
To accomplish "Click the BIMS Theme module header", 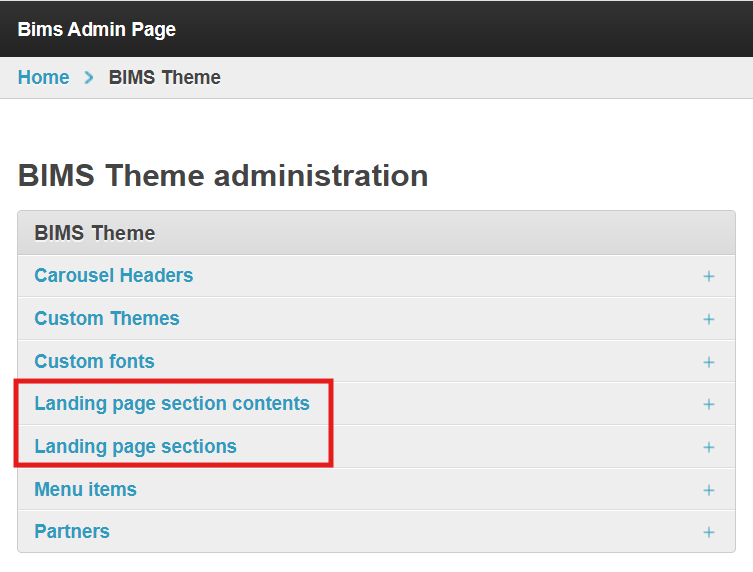I will [95, 233].
